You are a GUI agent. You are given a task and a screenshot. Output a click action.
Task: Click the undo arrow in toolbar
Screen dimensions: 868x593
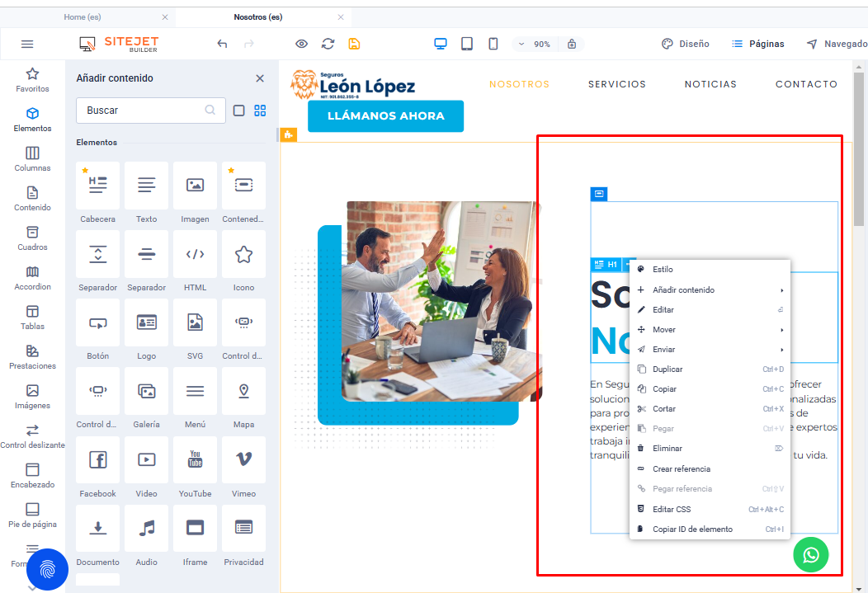coord(222,44)
